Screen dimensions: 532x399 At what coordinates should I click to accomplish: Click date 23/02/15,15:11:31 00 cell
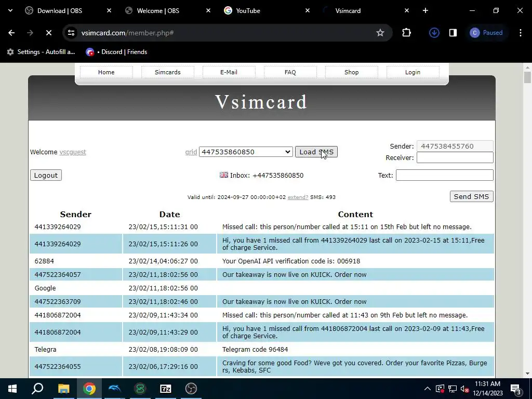click(170, 227)
